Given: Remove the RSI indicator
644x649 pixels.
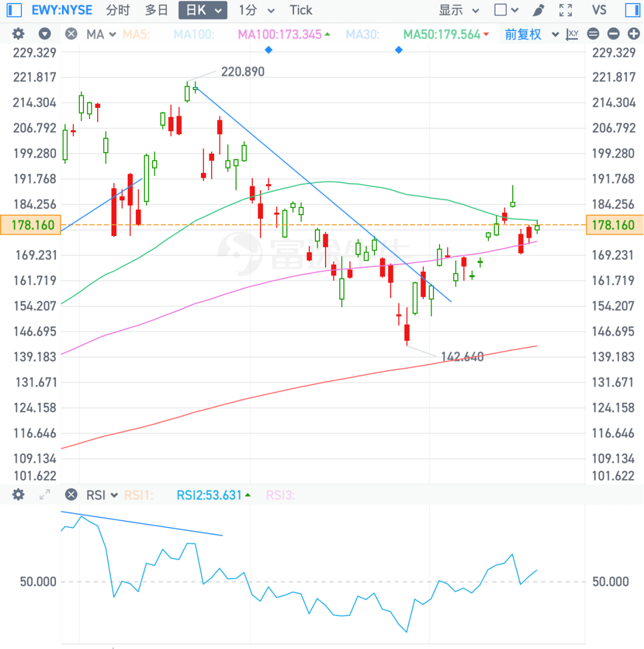Looking at the screenshot, I should 71,495.
